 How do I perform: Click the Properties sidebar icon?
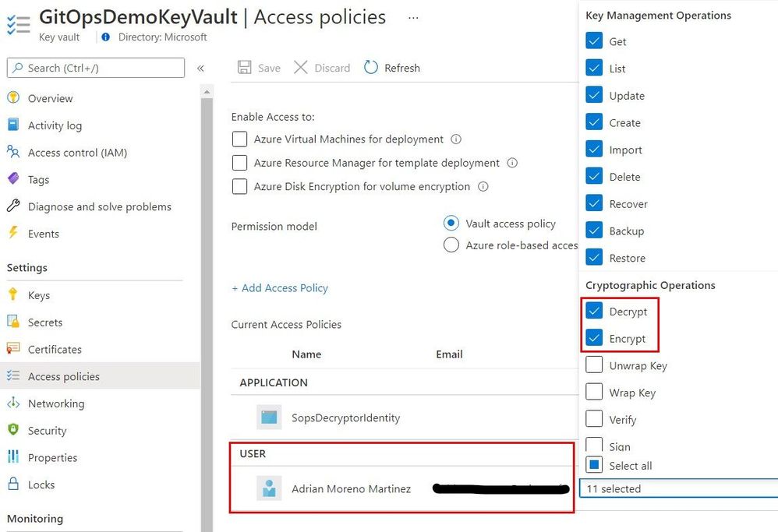[x=13, y=456]
